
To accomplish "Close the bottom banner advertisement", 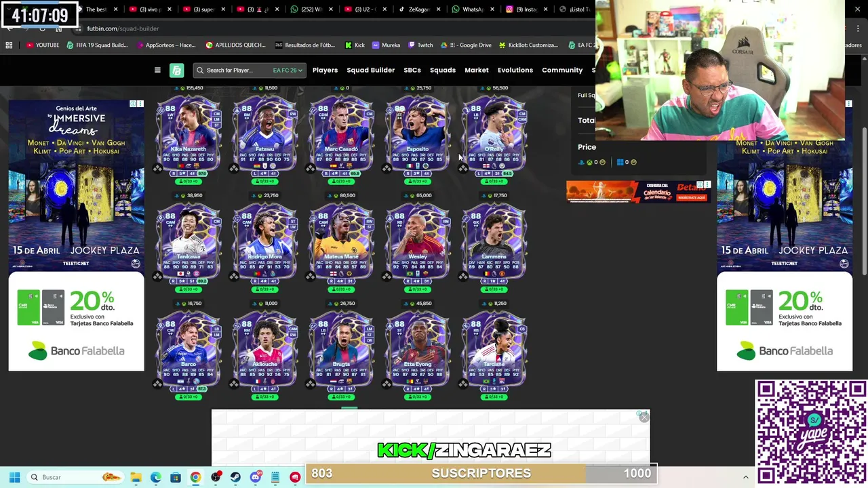I will click(644, 418).
